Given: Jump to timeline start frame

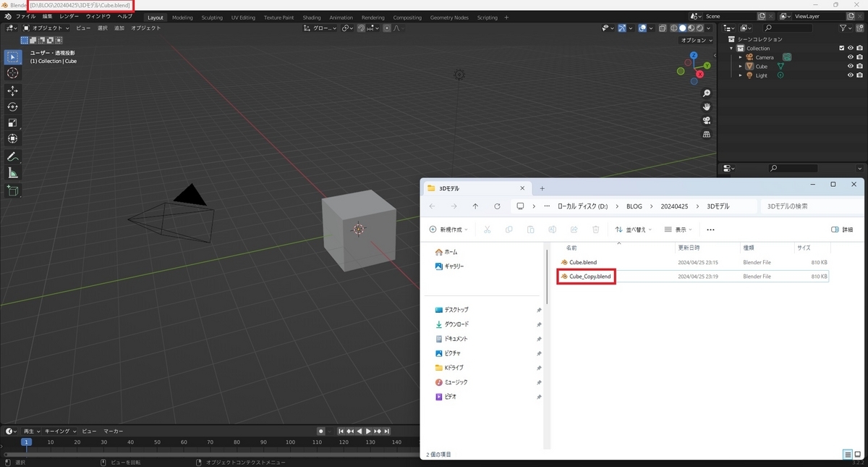Looking at the screenshot, I should tap(341, 432).
